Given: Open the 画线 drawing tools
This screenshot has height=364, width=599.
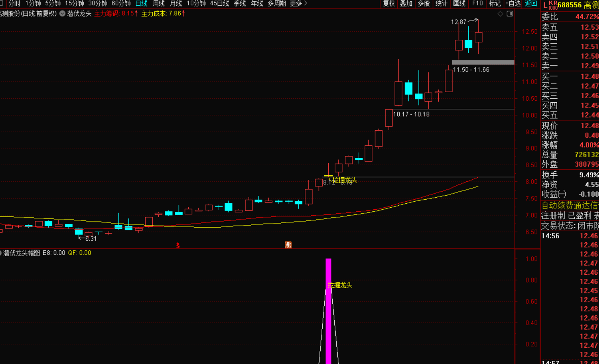Looking at the screenshot, I should (459, 4).
